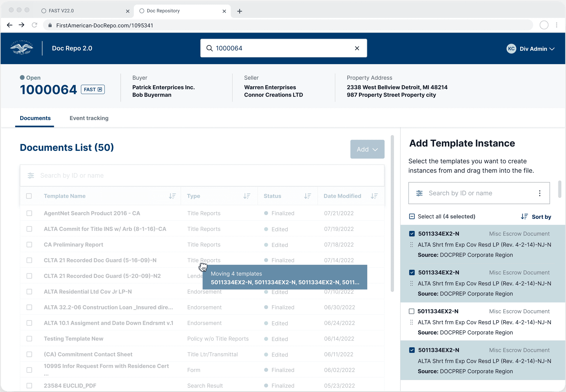Switch to FAST V22.0 browser tab
The height and width of the screenshot is (392, 566).
61,11
